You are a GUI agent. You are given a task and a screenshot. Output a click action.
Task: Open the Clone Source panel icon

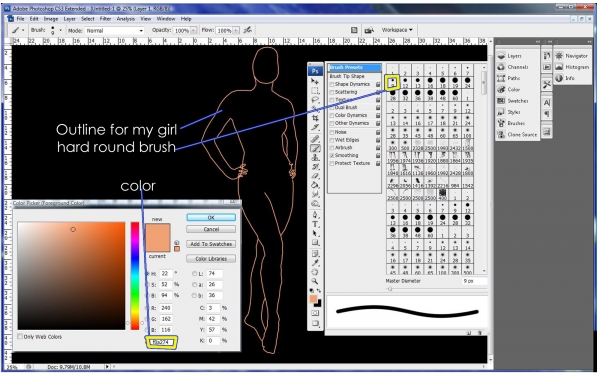coord(501,135)
